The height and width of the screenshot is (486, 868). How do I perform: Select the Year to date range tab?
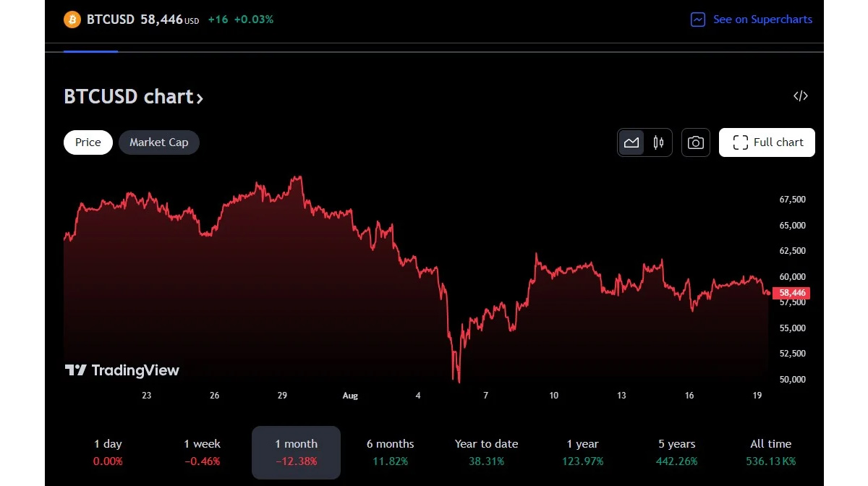pyautogui.click(x=486, y=452)
